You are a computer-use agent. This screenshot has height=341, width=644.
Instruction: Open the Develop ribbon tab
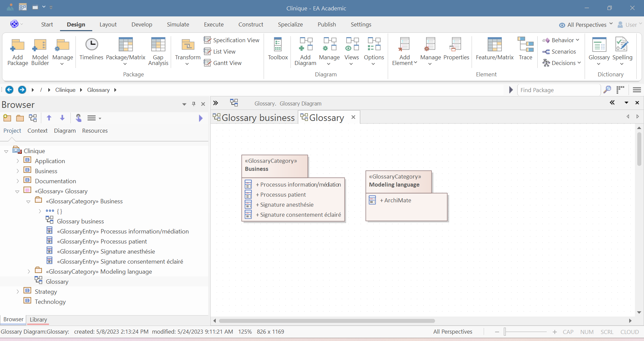click(142, 24)
